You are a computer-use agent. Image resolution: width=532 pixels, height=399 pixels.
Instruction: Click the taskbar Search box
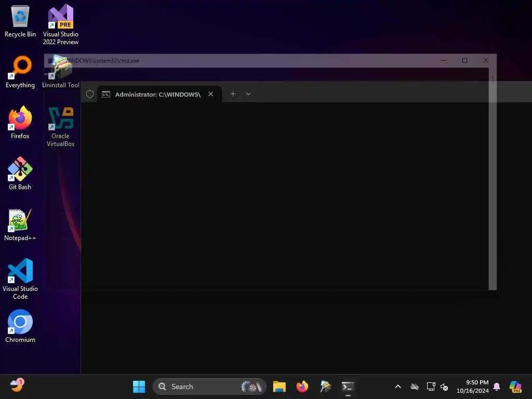pyautogui.click(x=209, y=387)
